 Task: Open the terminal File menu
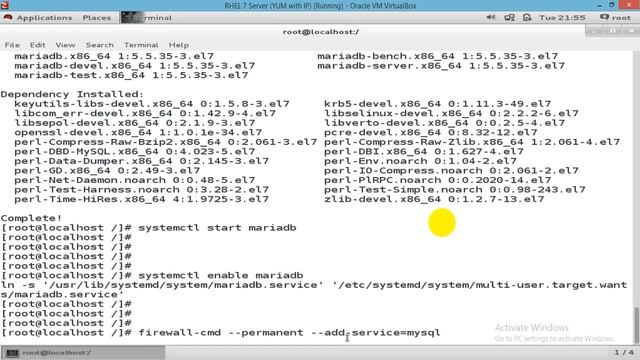click(12, 45)
